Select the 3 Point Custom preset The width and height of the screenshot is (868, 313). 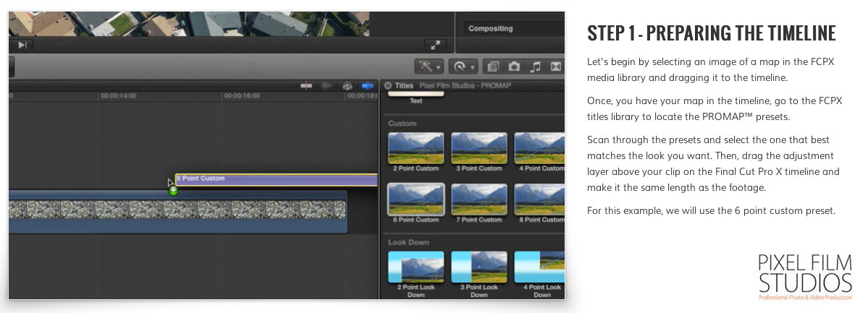coord(479,147)
